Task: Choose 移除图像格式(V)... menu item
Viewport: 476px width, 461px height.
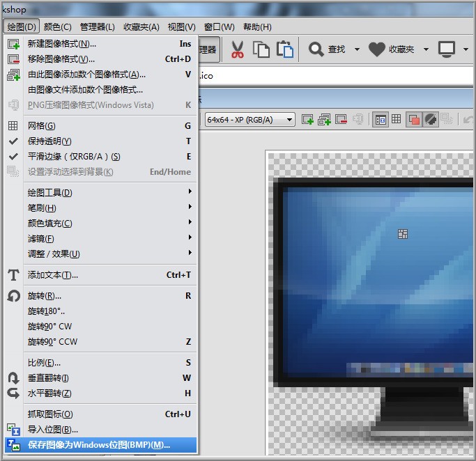Action: tap(100, 58)
